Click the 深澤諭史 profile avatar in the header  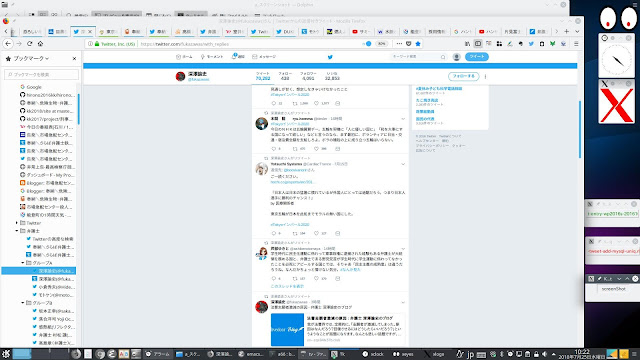point(180,76)
